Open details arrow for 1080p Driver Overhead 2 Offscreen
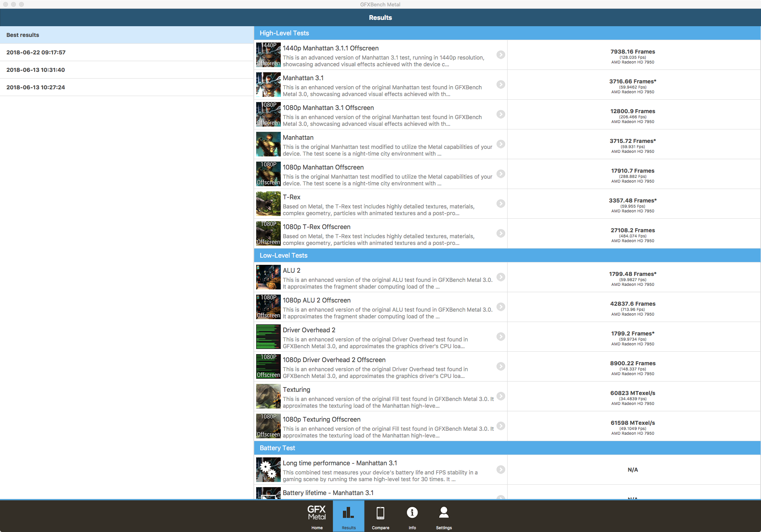The height and width of the screenshot is (532, 761). (x=501, y=366)
